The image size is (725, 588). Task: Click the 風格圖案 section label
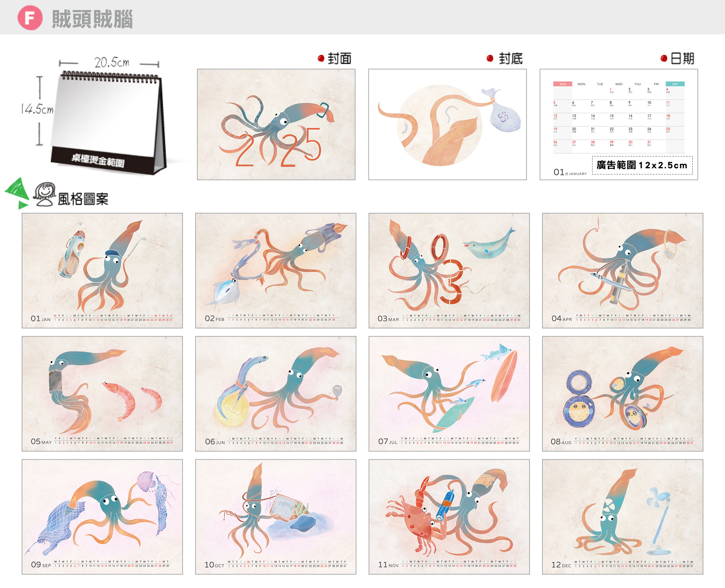click(x=83, y=199)
